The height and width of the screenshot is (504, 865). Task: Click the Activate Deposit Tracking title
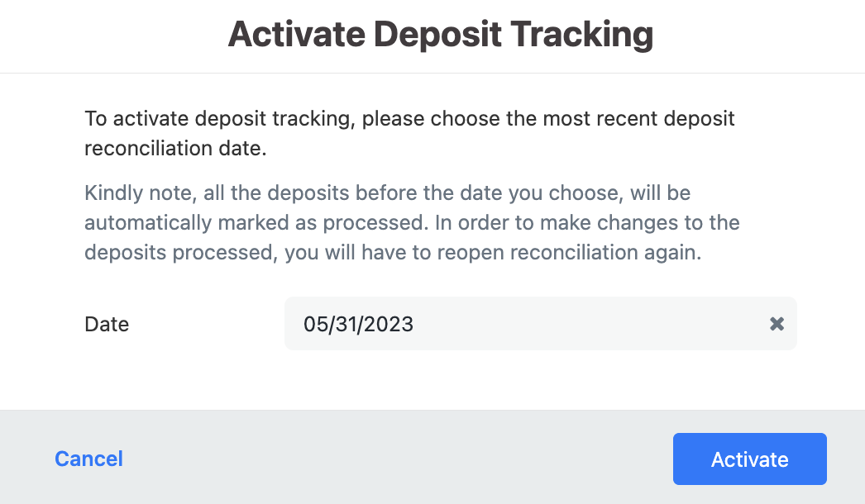[440, 35]
